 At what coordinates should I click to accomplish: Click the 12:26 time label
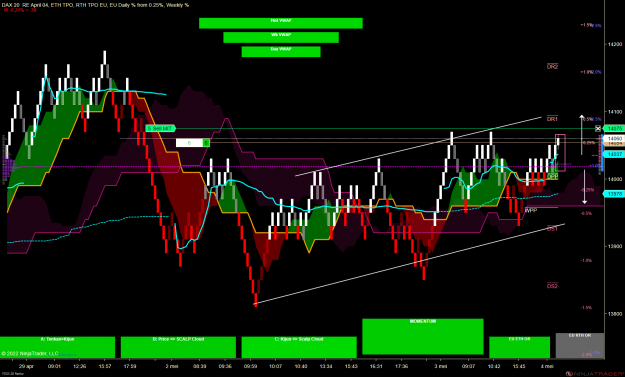80,366
